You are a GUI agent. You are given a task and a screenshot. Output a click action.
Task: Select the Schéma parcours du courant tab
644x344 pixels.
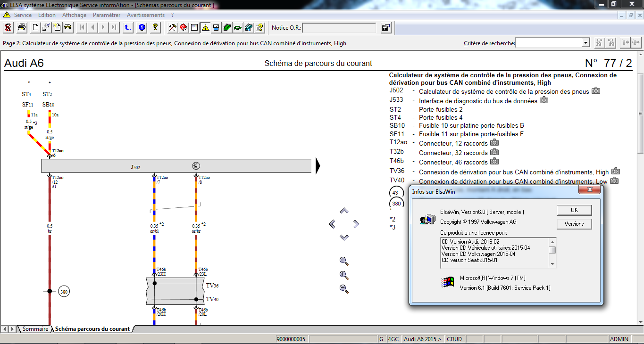point(92,329)
